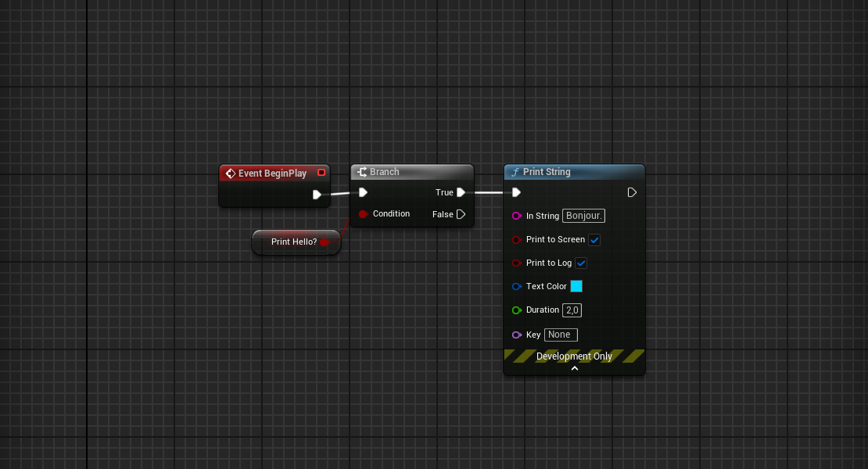Viewport: 868px width, 469px height.
Task: Click the red delegate pin on Event BeginPlay
Action: pos(321,173)
